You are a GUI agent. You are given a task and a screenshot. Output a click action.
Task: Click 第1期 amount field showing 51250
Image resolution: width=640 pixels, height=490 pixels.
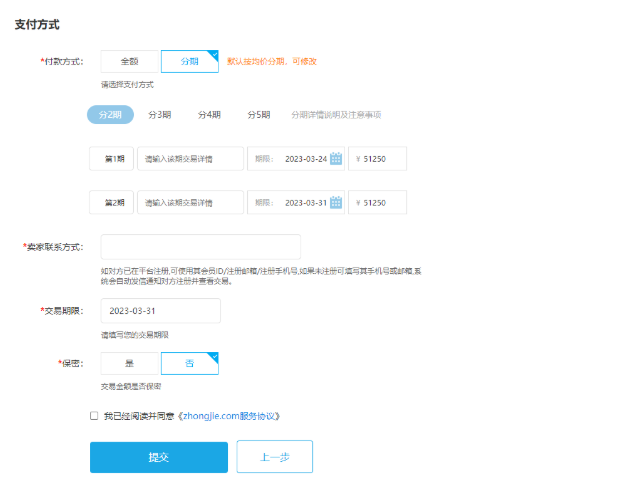coord(378,158)
